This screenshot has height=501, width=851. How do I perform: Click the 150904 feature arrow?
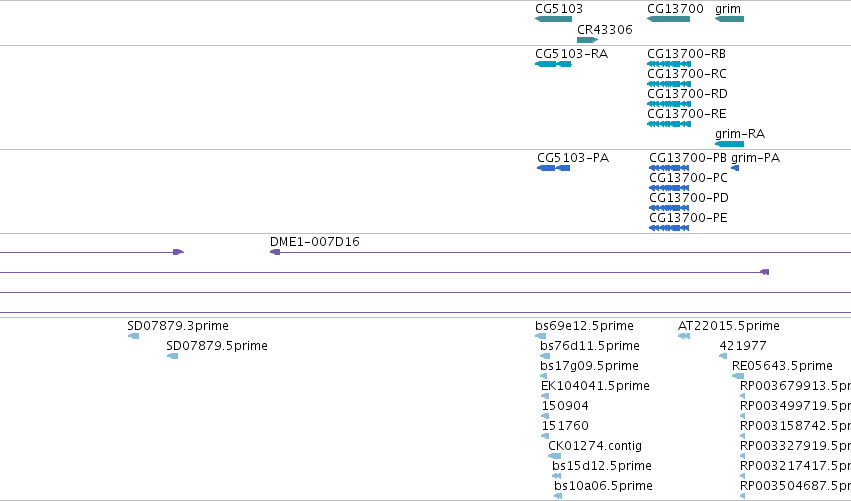pyautogui.click(x=545, y=416)
